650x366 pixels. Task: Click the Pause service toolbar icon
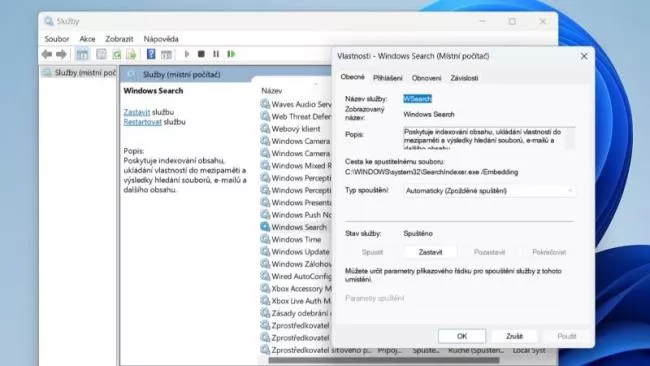tap(216, 54)
